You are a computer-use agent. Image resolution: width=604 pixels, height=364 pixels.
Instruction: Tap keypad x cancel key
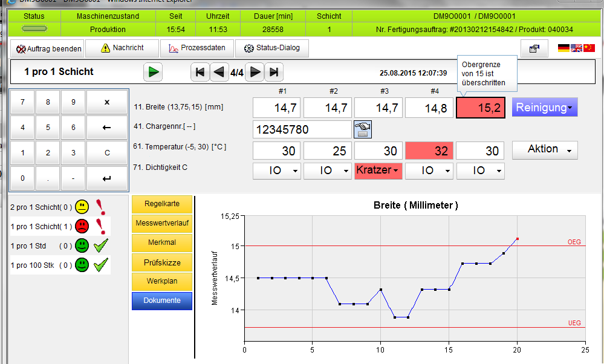coord(106,102)
